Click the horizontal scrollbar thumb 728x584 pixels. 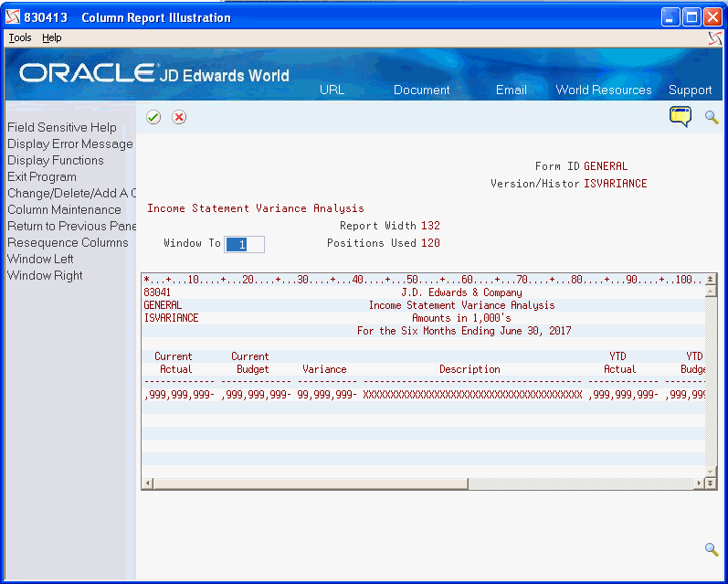(x=311, y=483)
